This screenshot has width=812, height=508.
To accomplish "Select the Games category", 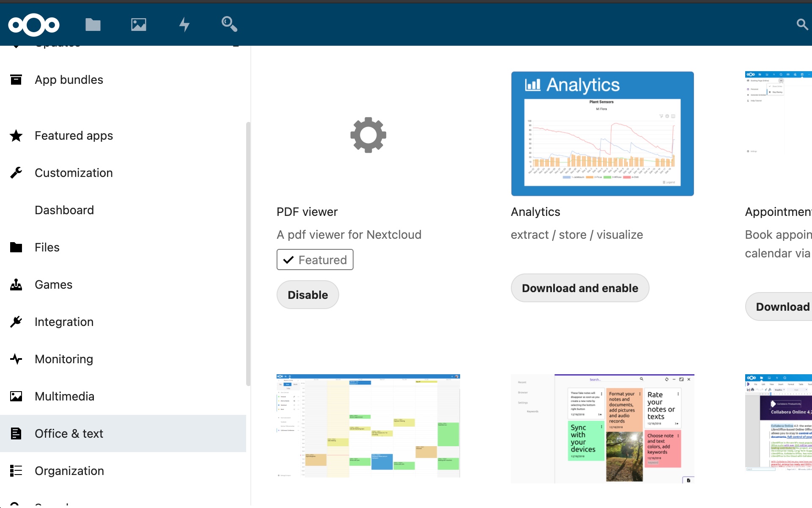I will point(123,284).
